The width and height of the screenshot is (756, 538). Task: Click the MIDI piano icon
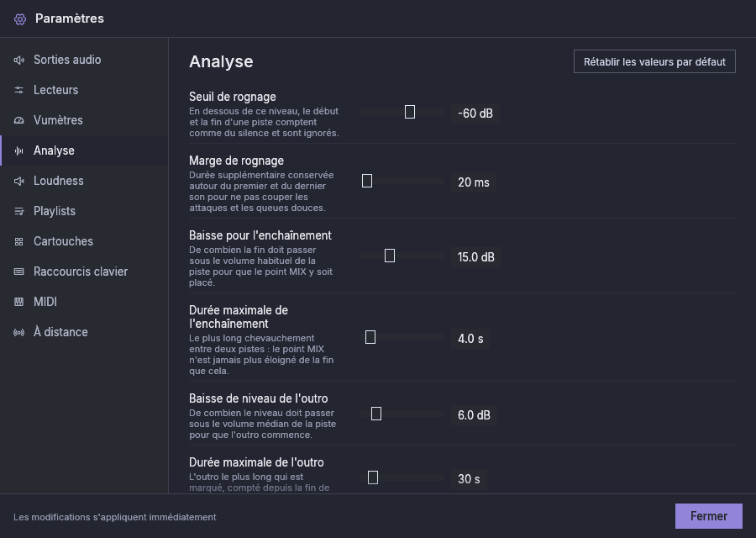(x=18, y=302)
